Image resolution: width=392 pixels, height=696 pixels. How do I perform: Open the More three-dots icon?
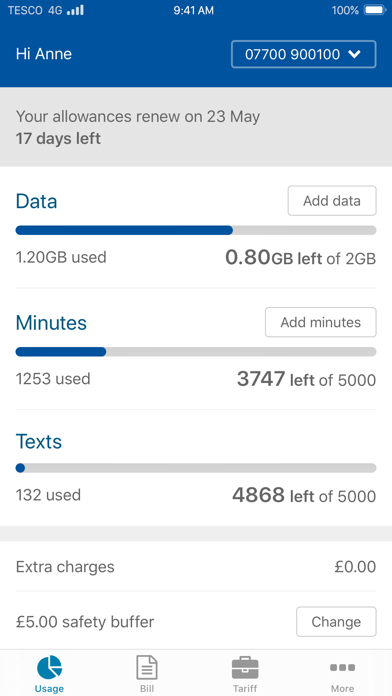pyautogui.click(x=342, y=667)
